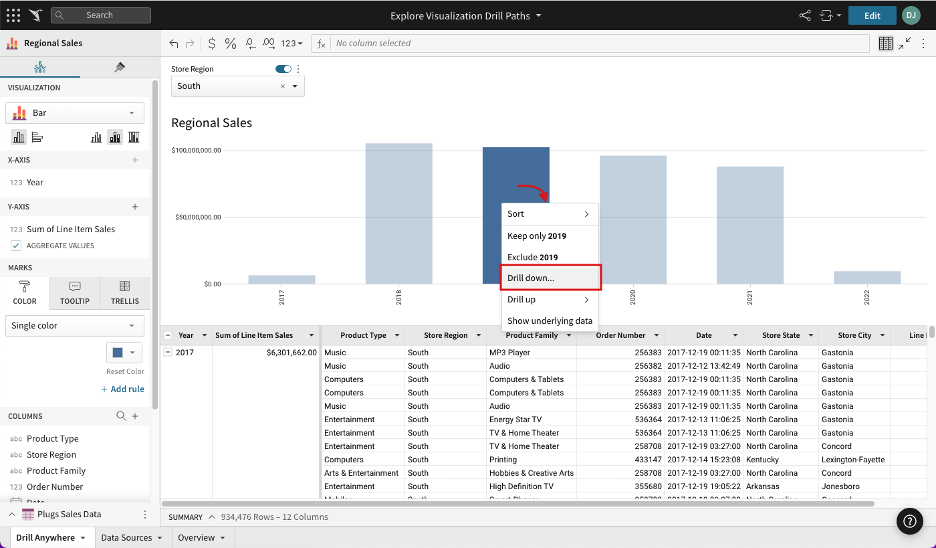Click the Edit button

(871, 15)
